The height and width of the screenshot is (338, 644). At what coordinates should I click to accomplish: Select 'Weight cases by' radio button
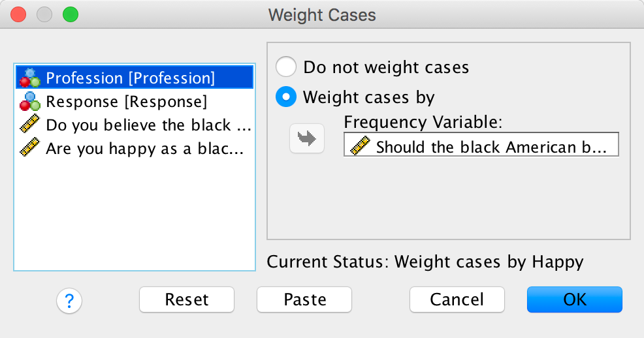click(x=287, y=98)
